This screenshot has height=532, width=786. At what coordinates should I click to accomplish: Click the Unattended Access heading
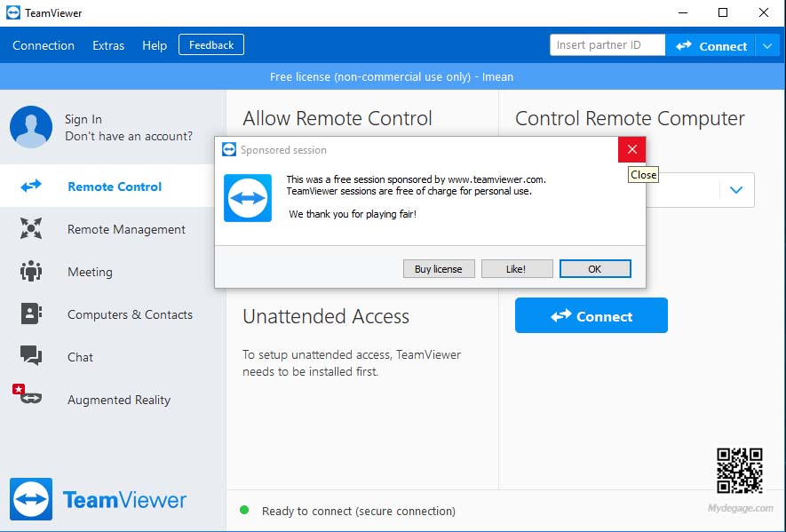[x=326, y=316]
